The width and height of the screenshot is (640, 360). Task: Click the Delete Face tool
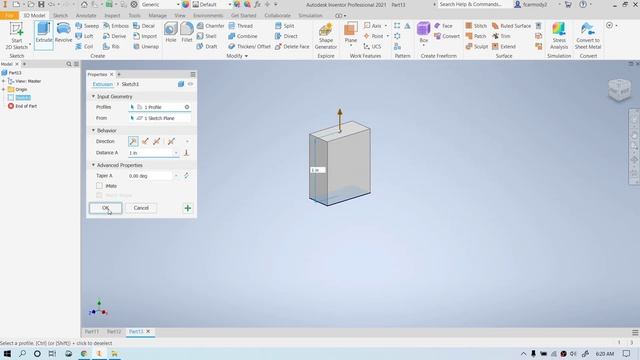(x=292, y=47)
